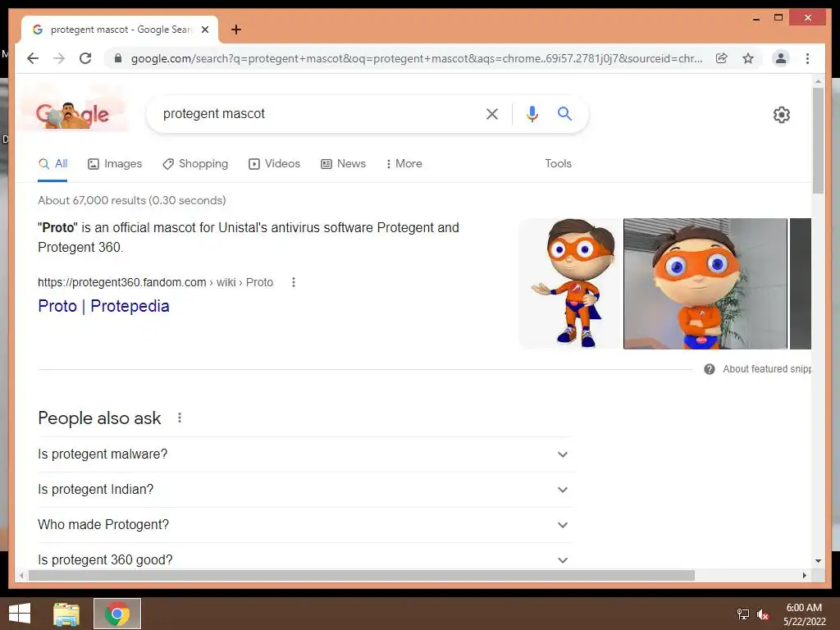Bookmark this page with the star icon
Image resolution: width=840 pixels, height=630 pixels.
[748, 58]
